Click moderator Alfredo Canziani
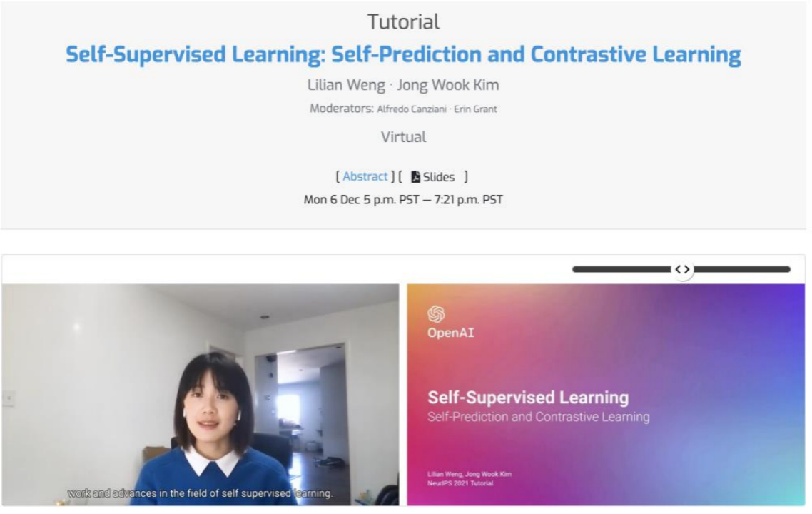The image size is (812, 514). 412,109
